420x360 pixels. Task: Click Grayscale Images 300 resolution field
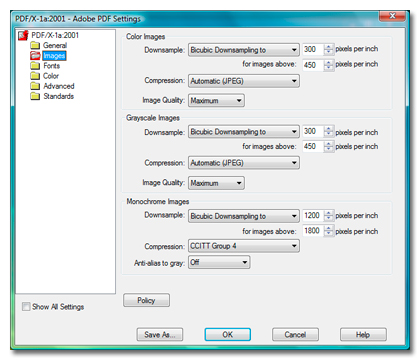313,131
